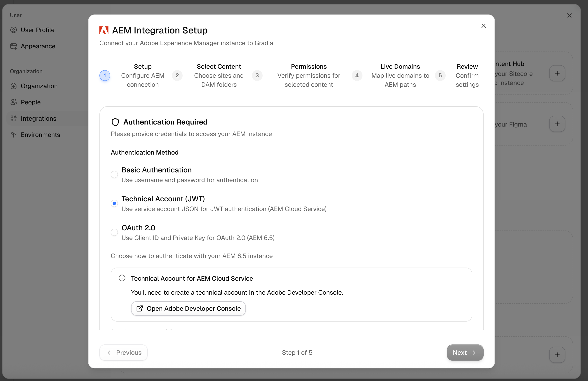Click the User Profile sidebar icon
The height and width of the screenshot is (381, 588).
pos(14,30)
